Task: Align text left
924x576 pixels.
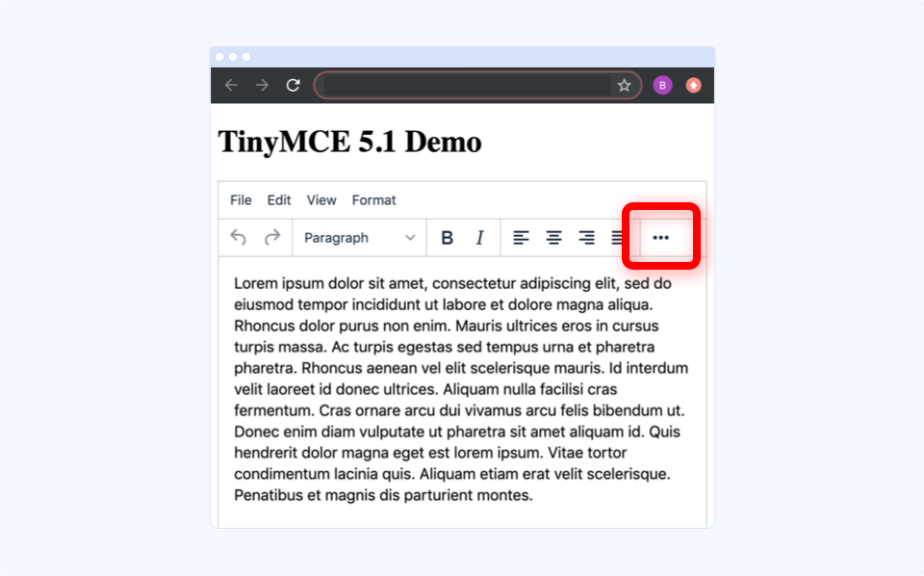Action: pyautogui.click(x=521, y=238)
